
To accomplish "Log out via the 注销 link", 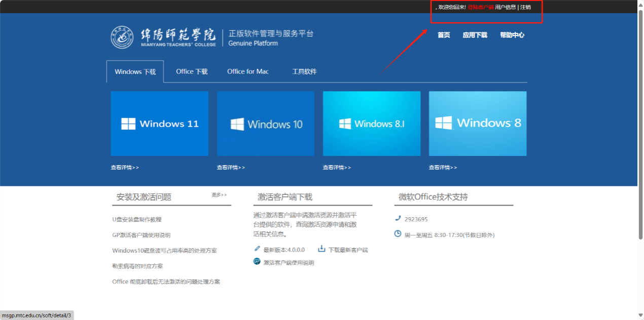I will 525,7.
